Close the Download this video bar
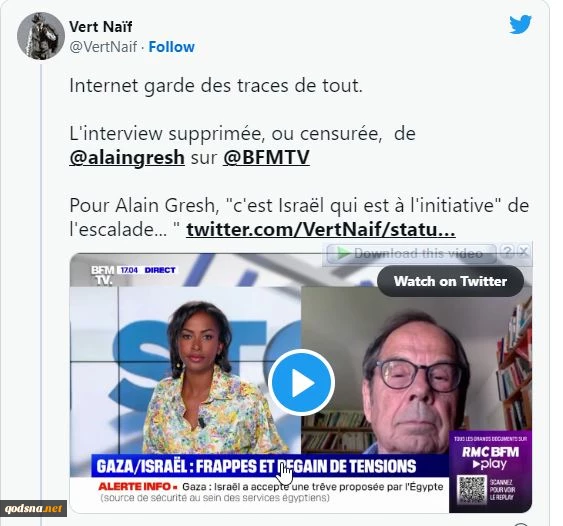Image resolution: width=563 pixels, height=526 pixels. point(524,251)
